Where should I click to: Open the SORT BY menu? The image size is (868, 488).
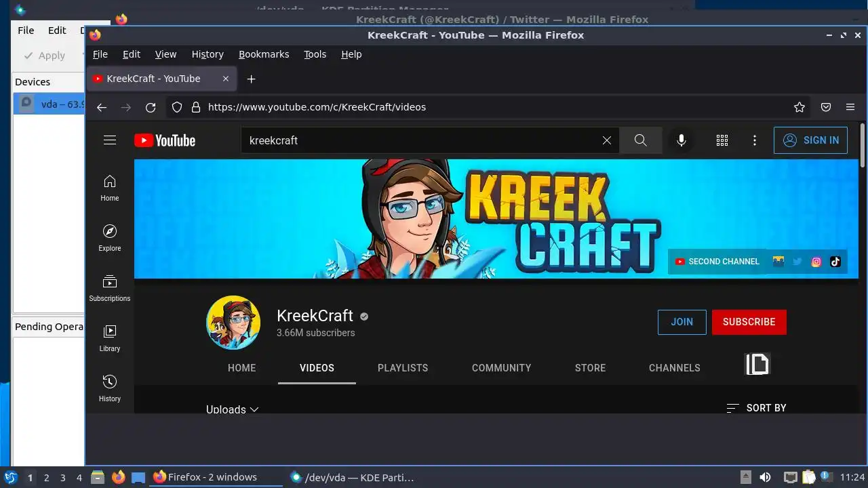(x=756, y=408)
